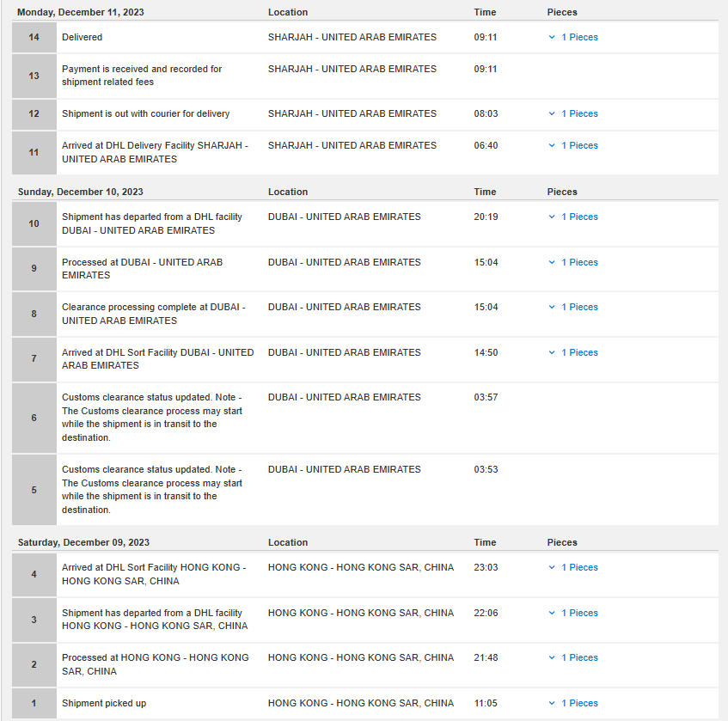Open 1 Pieces link for Shipment picked up

pyautogui.click(x=579, y=703)
